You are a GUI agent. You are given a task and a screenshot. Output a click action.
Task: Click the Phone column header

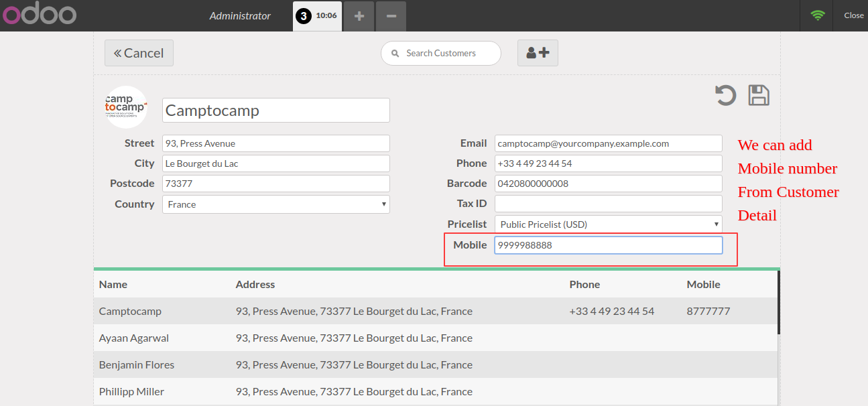tap(584, 284)
